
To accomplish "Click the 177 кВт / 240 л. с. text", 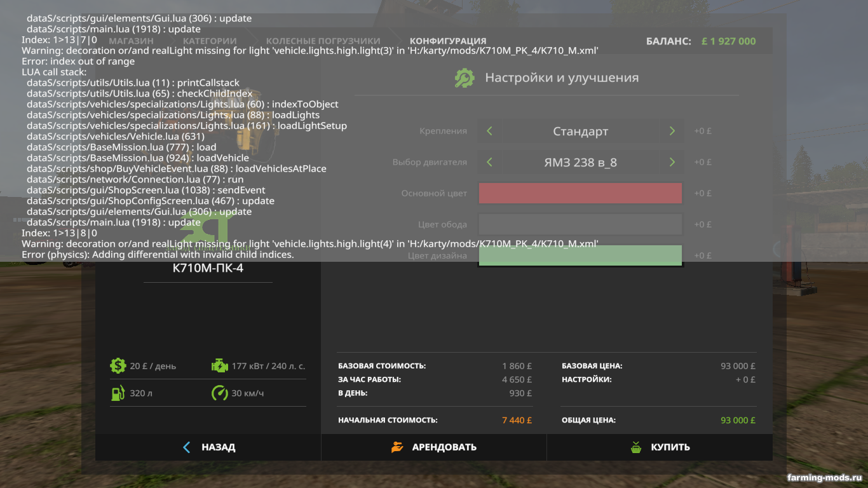I will click(268, 366).
